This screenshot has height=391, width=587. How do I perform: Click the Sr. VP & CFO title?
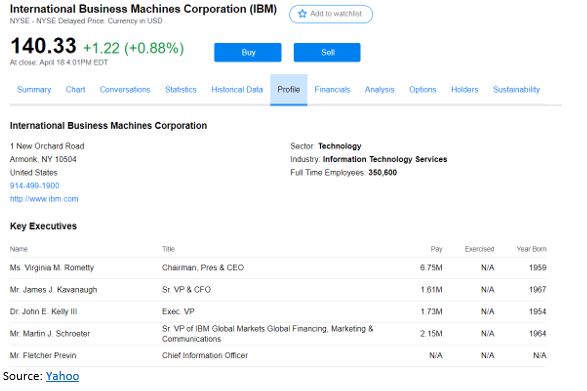(186, 290)
